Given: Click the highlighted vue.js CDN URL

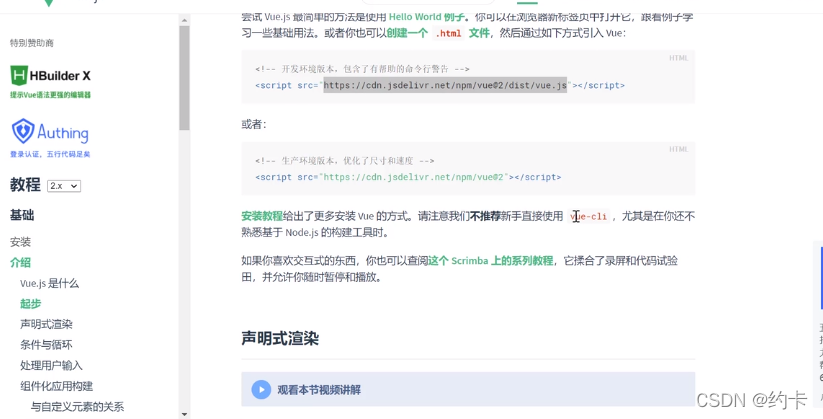Looking at the screenshot, I should tap(445, 85).
